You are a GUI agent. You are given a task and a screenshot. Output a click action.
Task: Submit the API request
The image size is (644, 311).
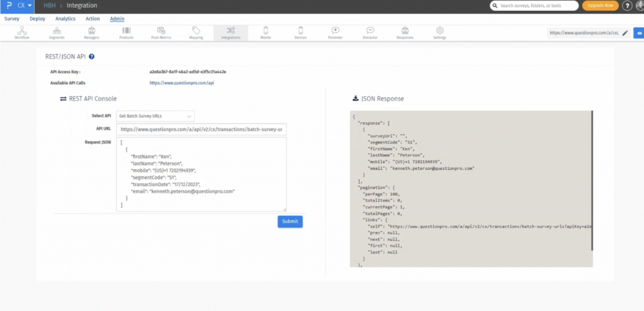pyautogui.click(x=290, y=222)
